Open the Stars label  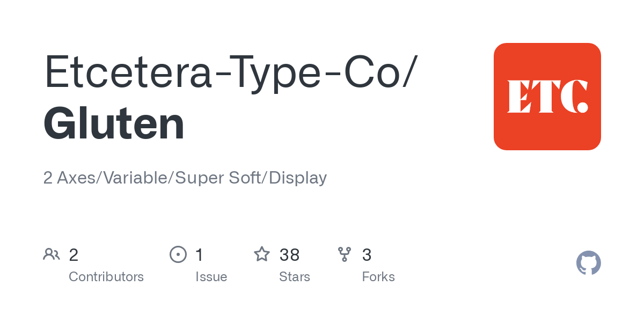[294, 277]
